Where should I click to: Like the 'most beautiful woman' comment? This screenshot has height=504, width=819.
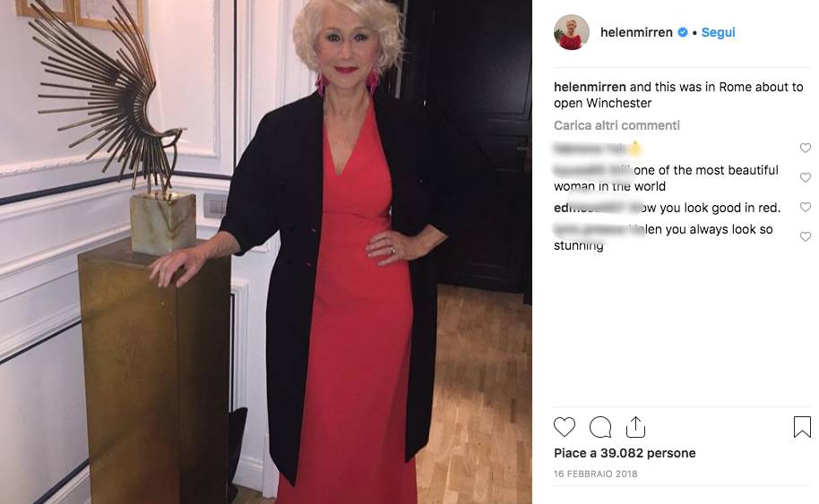click(x=805, y=177)
